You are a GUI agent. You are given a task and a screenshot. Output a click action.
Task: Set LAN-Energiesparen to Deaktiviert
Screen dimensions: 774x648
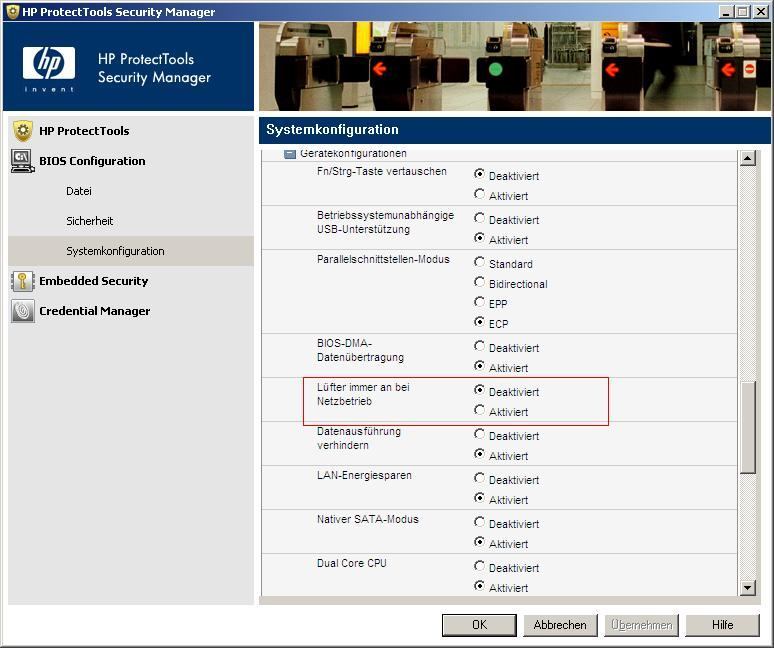click(479, 478)
